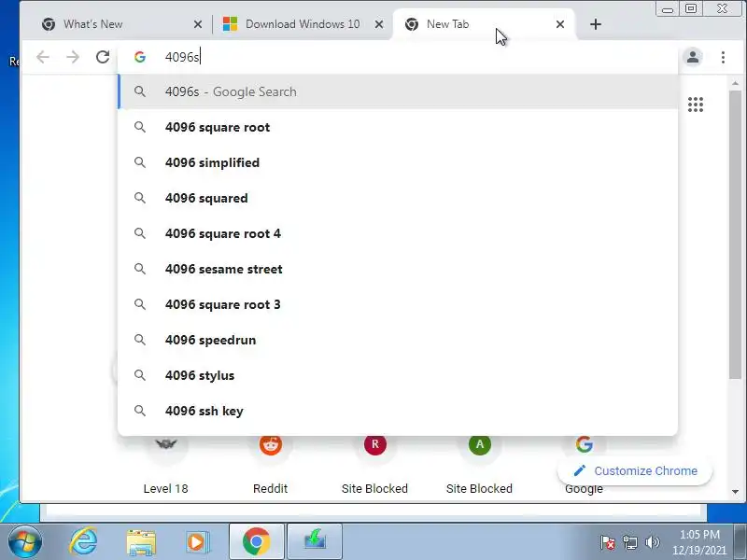
Task: Click the Customize Chrome button
Action: (635, 471)
